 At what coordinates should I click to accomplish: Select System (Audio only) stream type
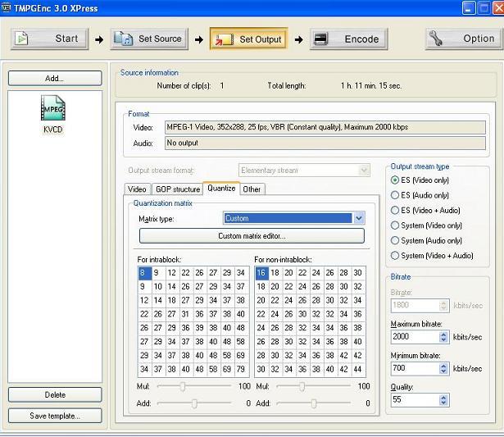tap(395, 240)
